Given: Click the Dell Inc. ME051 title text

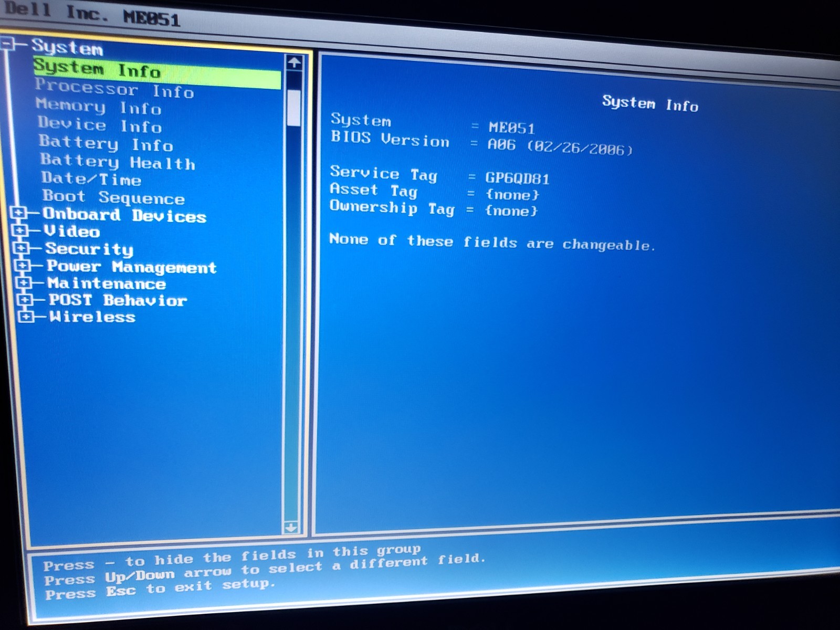Looking at the screenshot, I should click(93, 15).
